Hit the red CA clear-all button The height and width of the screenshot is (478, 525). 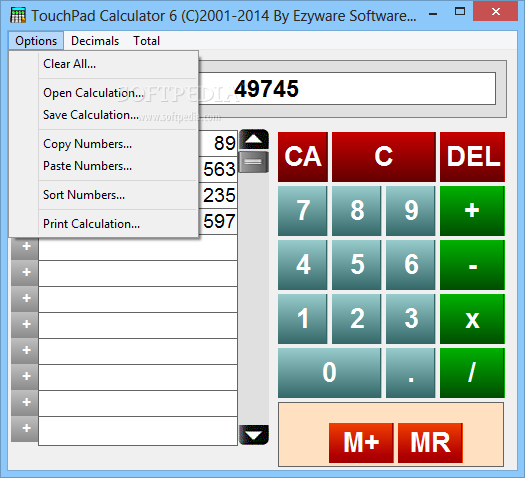click(303, 157)
